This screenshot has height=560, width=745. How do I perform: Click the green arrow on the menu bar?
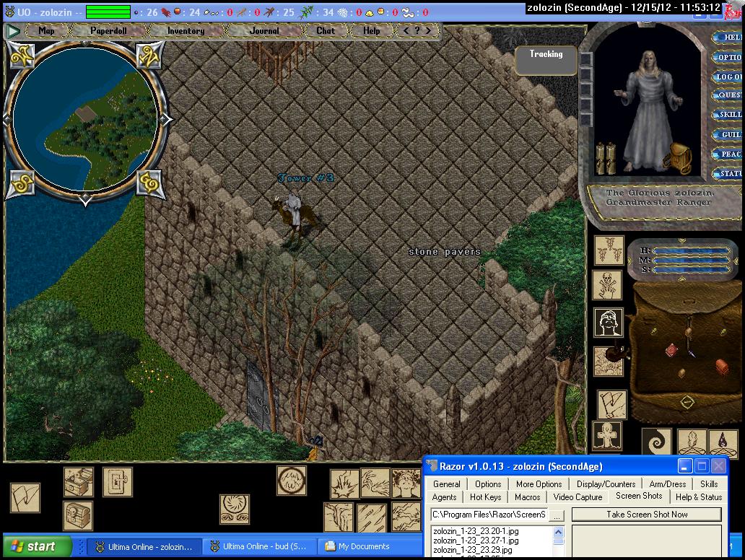[13, 31]
